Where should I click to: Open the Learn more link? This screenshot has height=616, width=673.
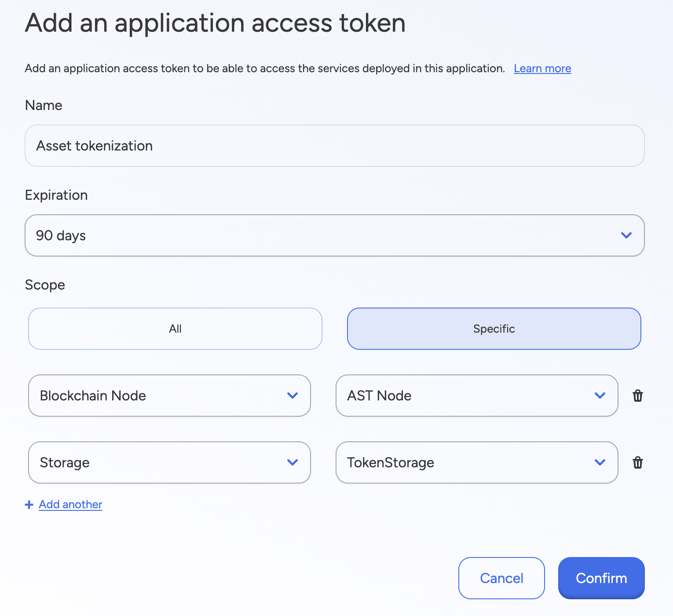pos(542,69)
